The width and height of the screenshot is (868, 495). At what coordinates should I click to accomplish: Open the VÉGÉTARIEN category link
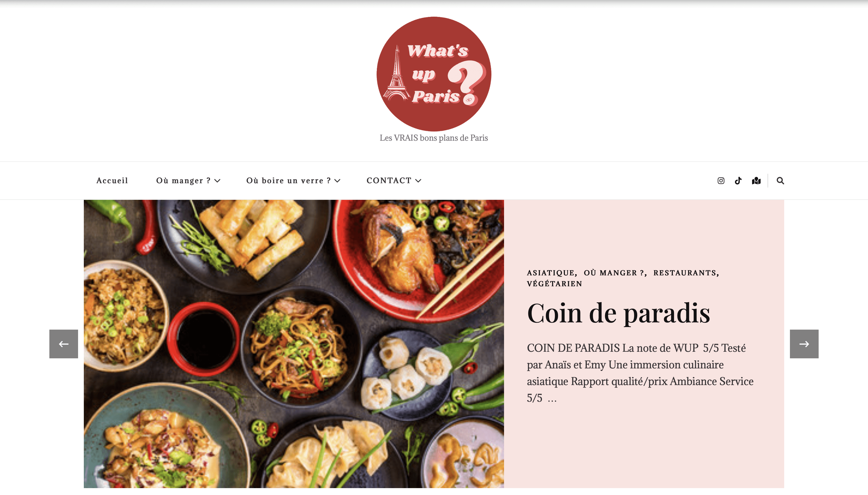click(x=555, y=284)
